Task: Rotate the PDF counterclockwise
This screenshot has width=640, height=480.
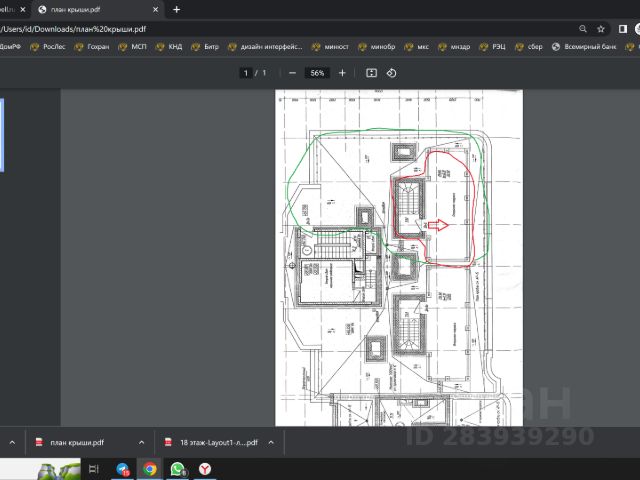Action: pos(391,73)
